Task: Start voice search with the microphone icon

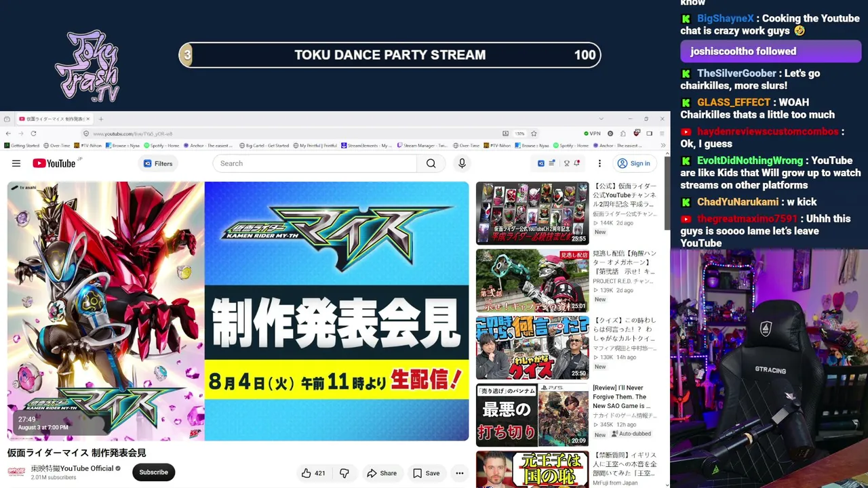Action: click(462, 163)
